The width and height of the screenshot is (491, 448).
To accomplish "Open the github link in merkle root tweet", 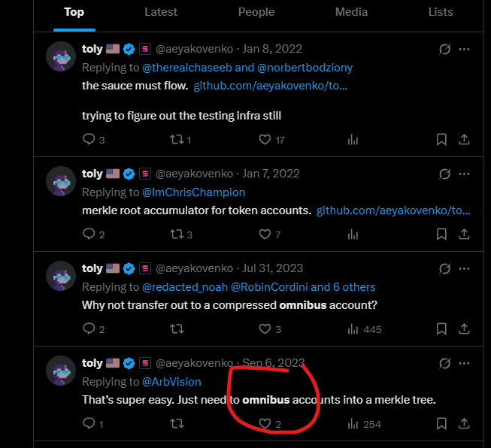I will pyautogui.click(x=394, y=210).
